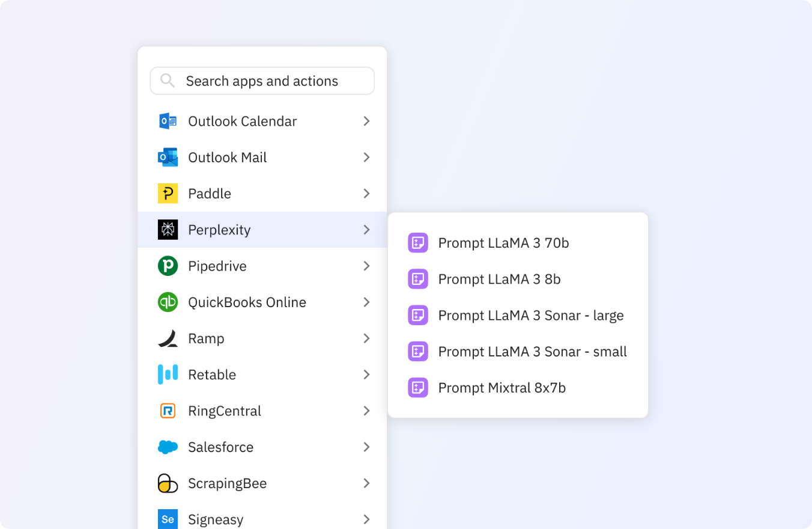Expand the RingCentral row chevron
This screenshot has height=529, width=812.
click(366, 411)
